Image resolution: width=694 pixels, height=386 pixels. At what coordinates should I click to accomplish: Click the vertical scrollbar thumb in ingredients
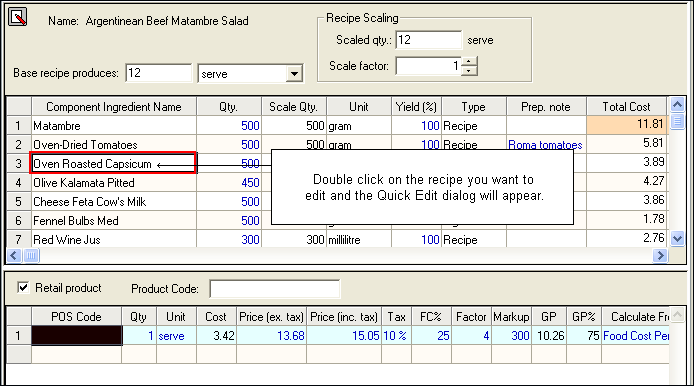click(x=677, y=121)
